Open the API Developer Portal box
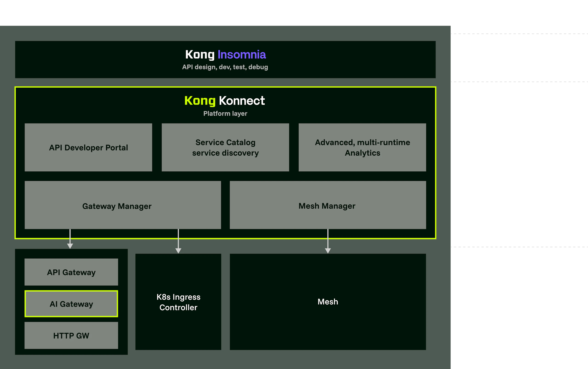The width and height of the screenshot is (588, 369). click(x=88, y=147)
